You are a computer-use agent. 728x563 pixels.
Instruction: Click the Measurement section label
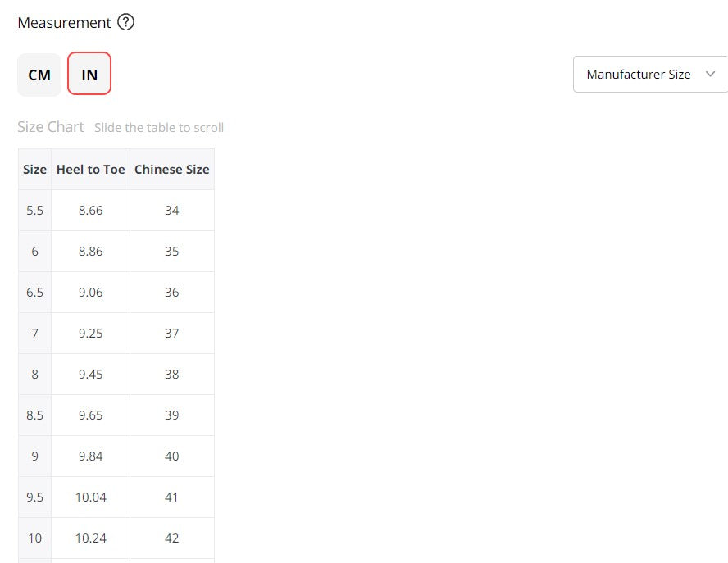tap(64, 23)
